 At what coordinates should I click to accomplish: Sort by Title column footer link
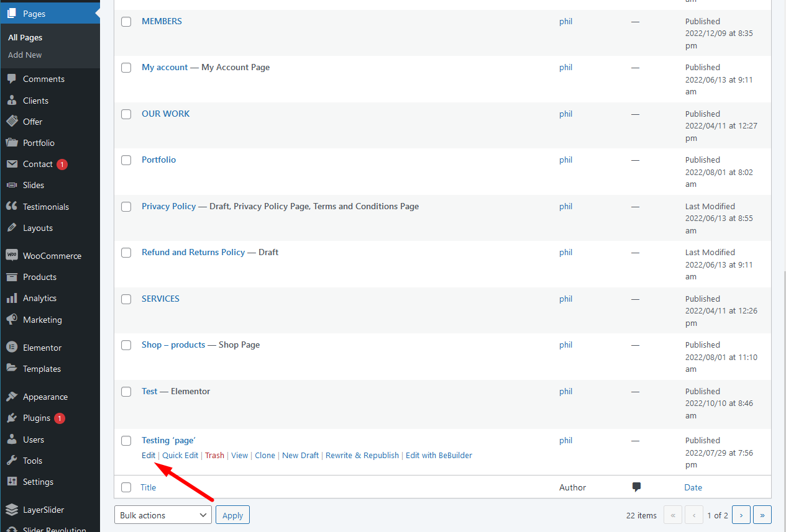[149, 487]
